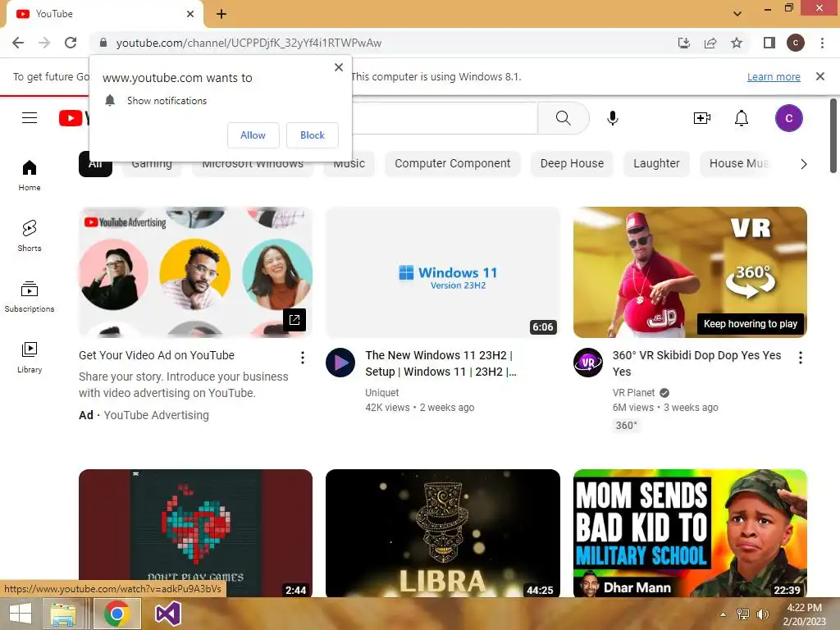Open VR Planet channel name

(x=633, y=393)
